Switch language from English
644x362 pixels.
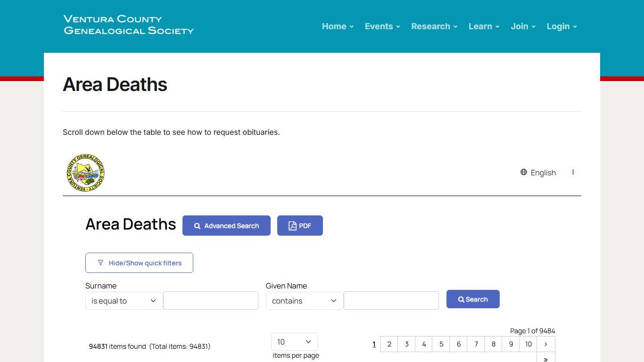[x=538, y=173]
